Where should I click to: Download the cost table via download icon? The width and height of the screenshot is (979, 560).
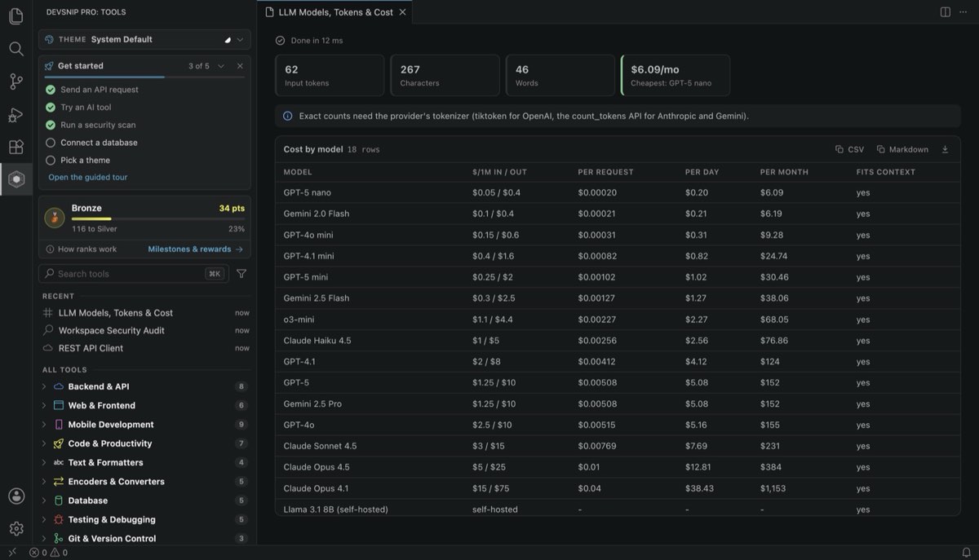pyautogui.click(x=945, y=149)
